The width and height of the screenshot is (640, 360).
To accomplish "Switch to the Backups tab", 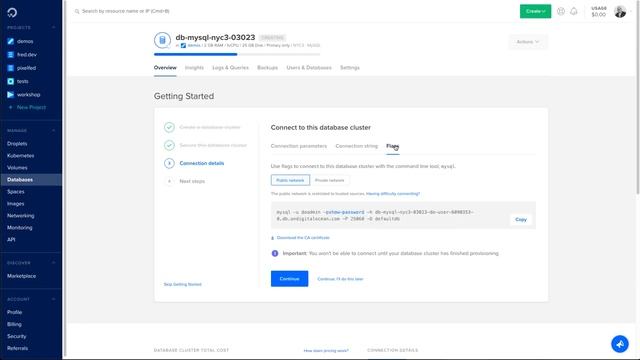I will [267, 68].
